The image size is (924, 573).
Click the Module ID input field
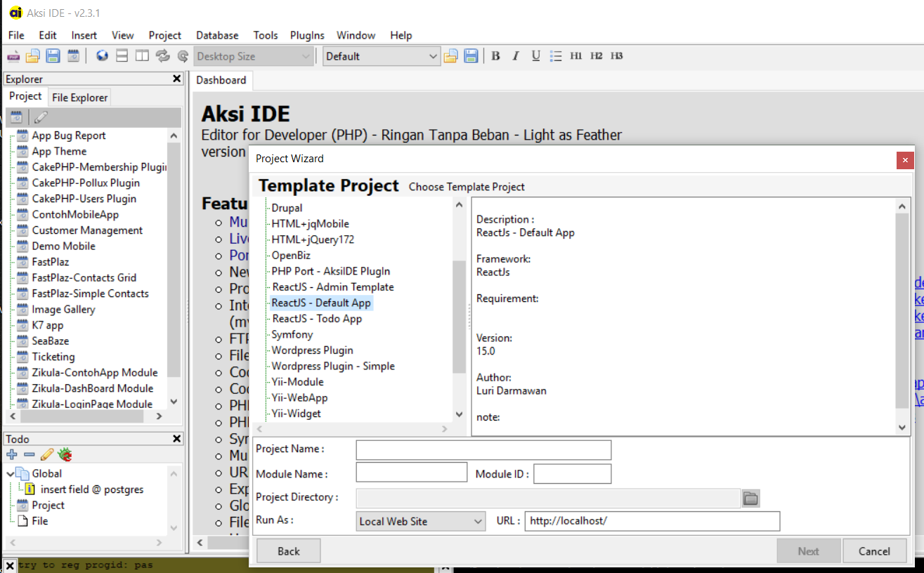(573, 474)
